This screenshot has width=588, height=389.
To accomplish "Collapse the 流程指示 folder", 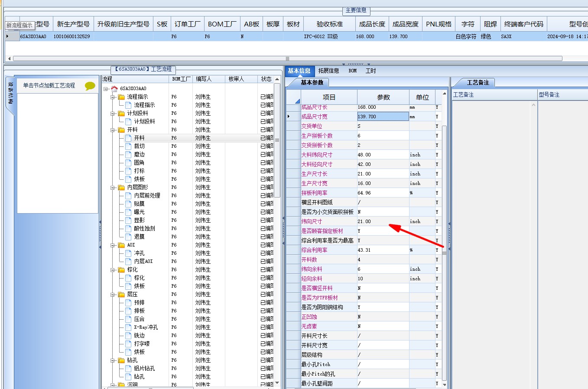I will 113,97.
